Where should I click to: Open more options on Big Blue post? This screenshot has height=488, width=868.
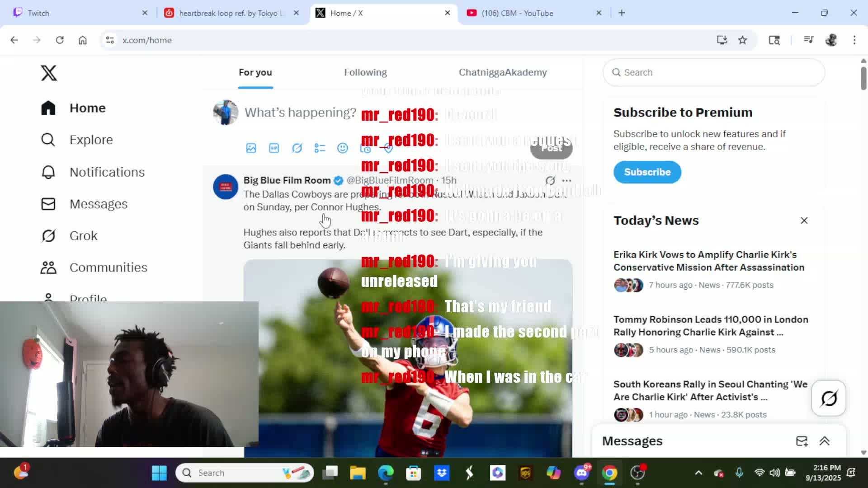566,180
